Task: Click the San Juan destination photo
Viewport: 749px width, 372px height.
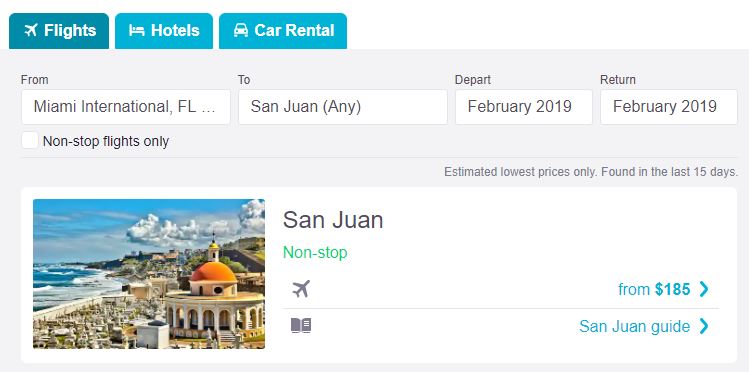Action: point(149,274)
